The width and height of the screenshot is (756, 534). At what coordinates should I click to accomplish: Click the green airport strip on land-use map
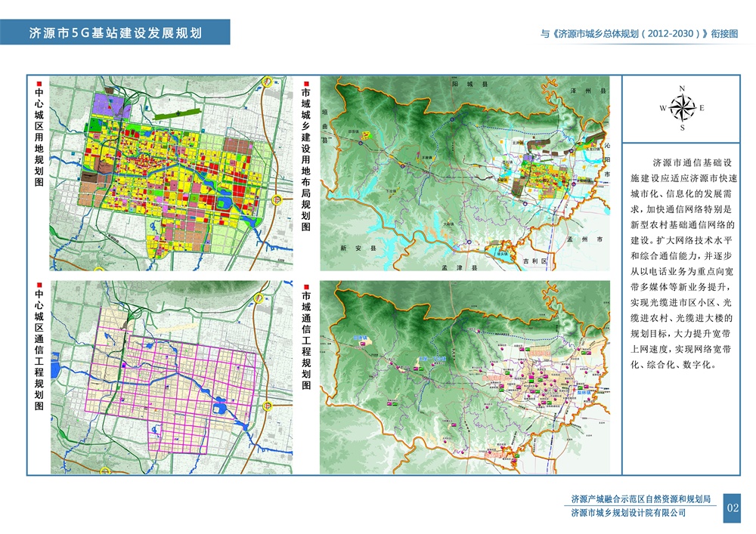[x=178, y=113]
